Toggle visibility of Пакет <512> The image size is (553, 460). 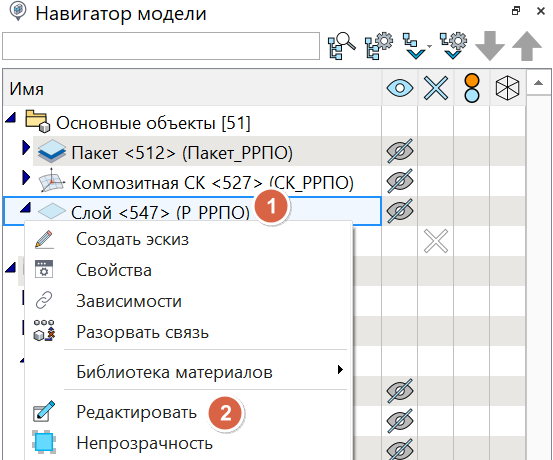point(400,151)
